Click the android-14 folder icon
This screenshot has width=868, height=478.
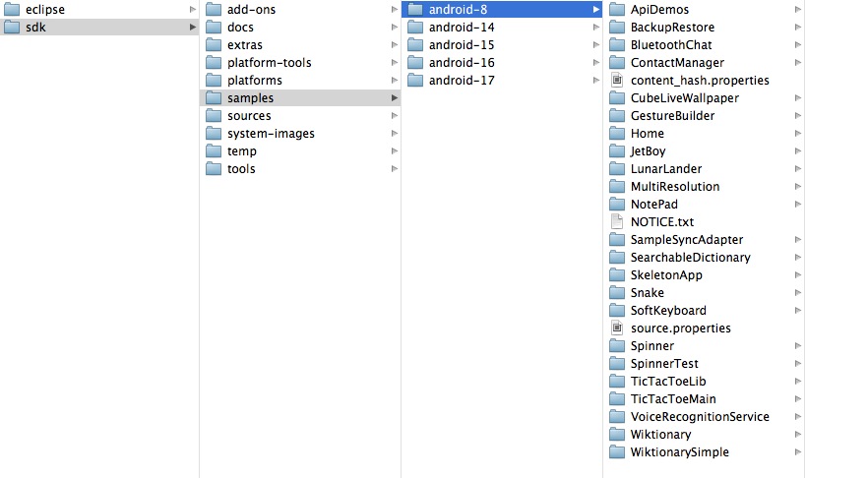415,28
